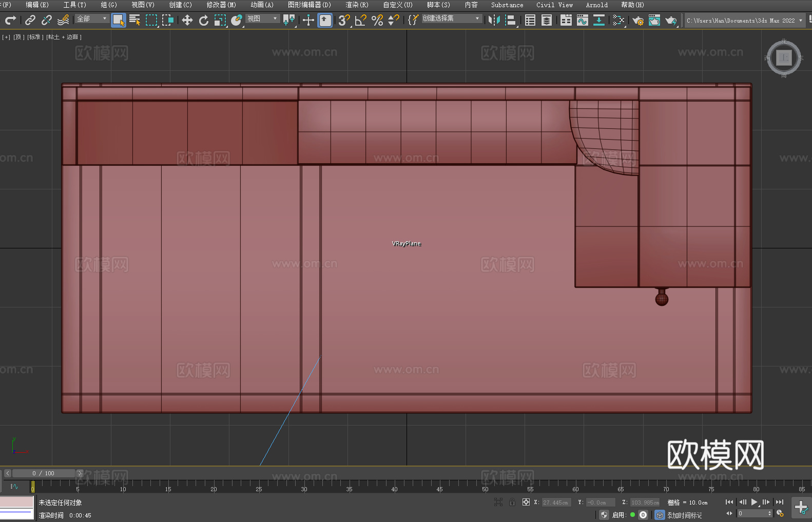Viewport: 812px width, 522px height.
Task: Click the [标准] viewport shading label
Action: [x=35, y=37]
